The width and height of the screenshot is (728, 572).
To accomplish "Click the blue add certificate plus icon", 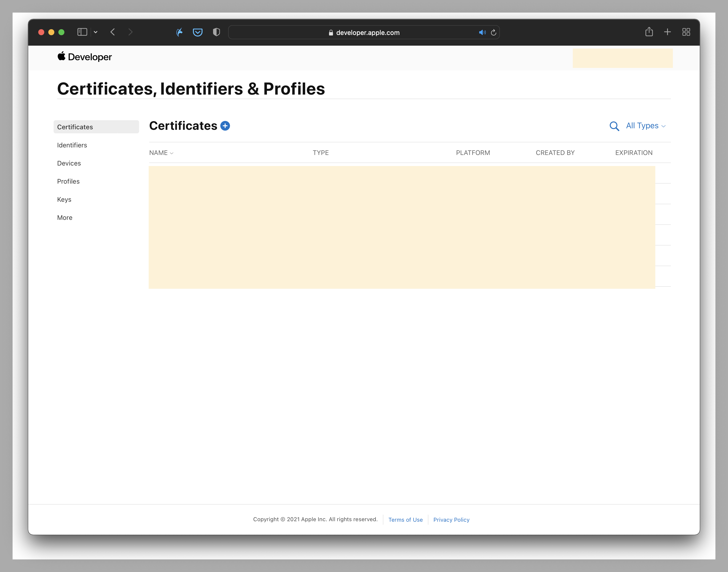I will (225, 126).
